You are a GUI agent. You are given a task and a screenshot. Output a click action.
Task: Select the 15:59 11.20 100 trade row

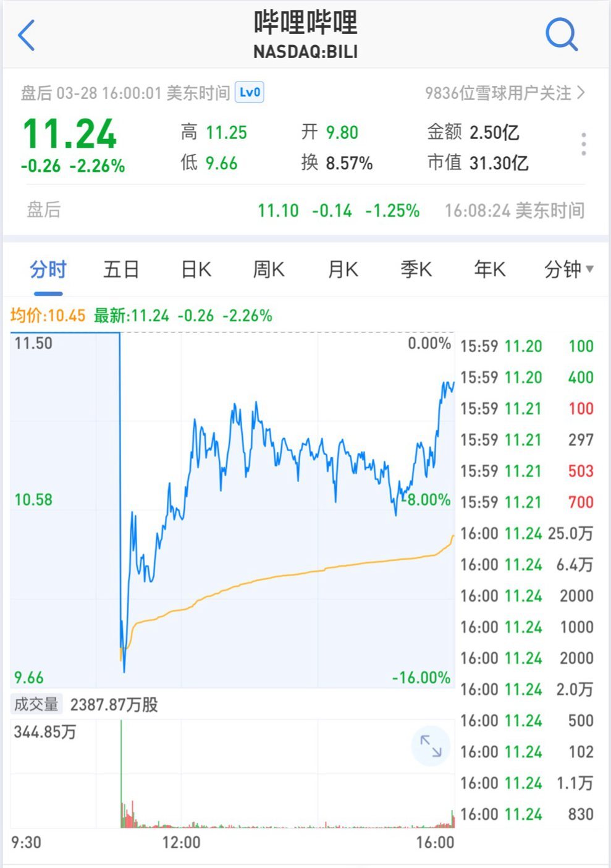(527, 346)
